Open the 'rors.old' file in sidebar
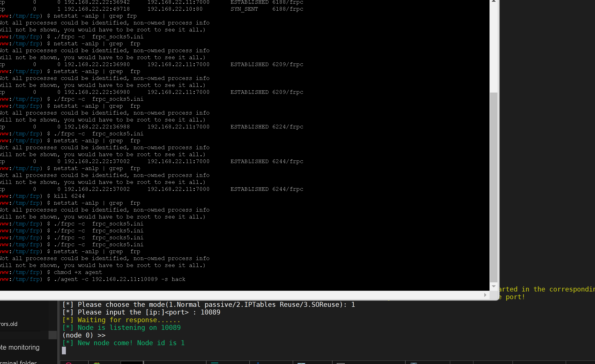 9,324
